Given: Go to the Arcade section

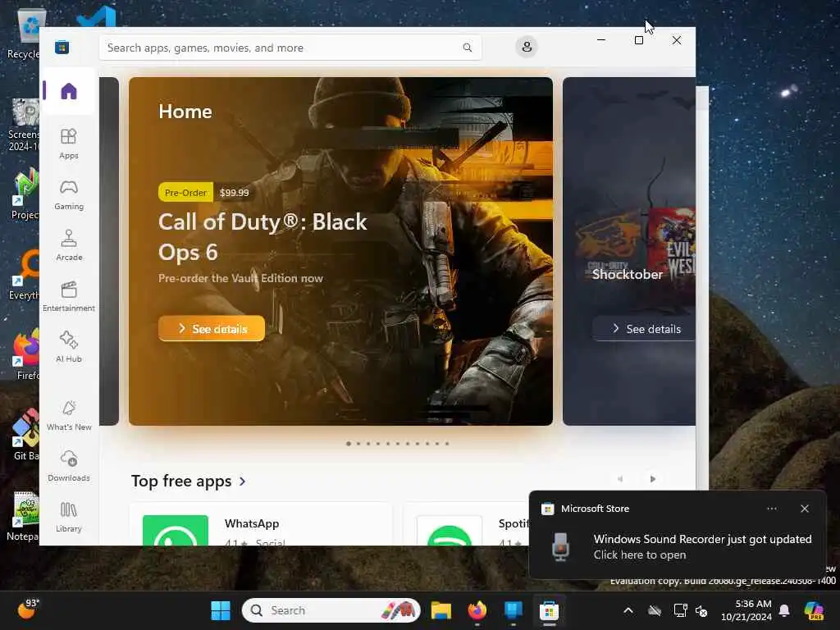Looking at the screenshot, I should pyautogui.click(x=69, y=245).
